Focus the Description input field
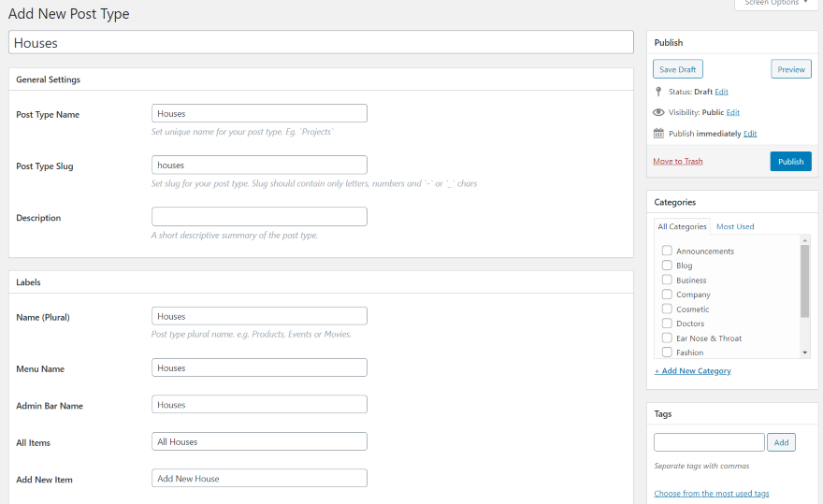This screenshot has width=823, height=504. click(259, 216)
